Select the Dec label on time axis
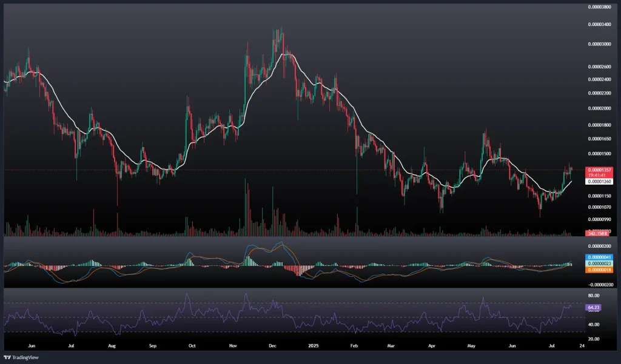This screenshot has height=364, width=621. (272, 346)
